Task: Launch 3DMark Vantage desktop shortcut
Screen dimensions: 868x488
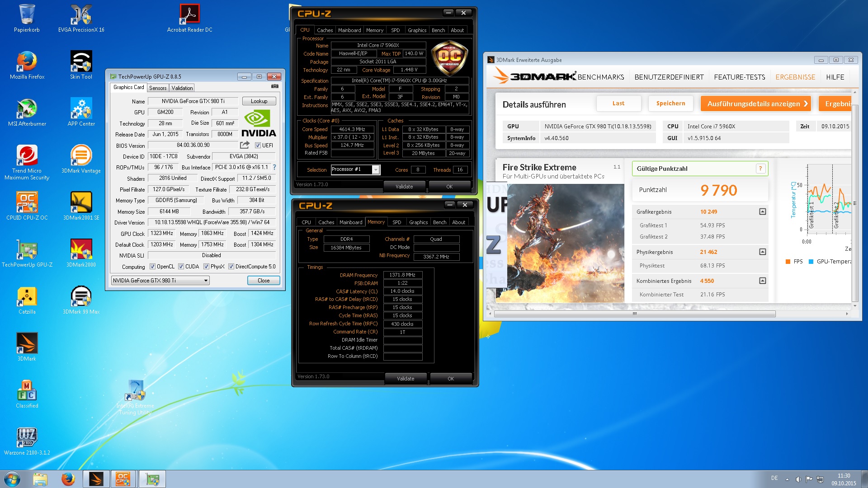Action: coord(81,159)
